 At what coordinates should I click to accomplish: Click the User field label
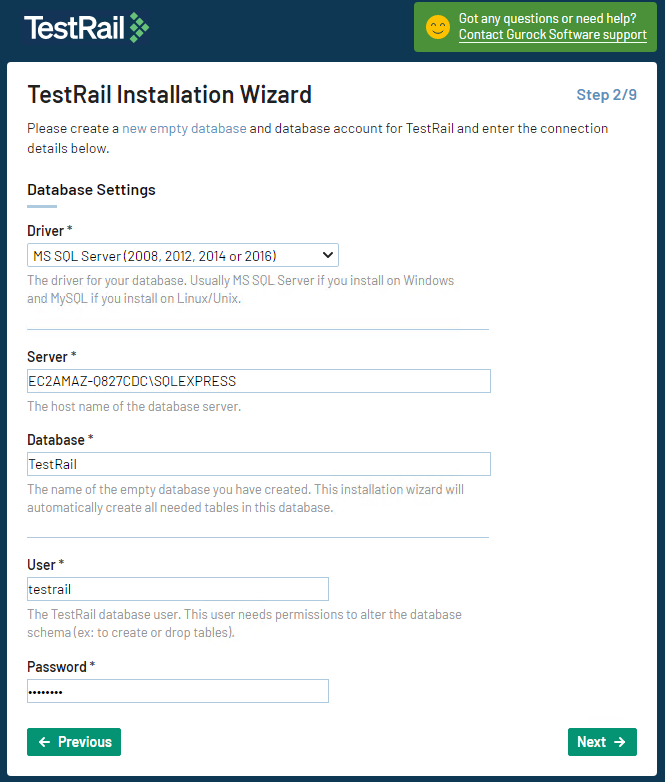tap(45, 565)
